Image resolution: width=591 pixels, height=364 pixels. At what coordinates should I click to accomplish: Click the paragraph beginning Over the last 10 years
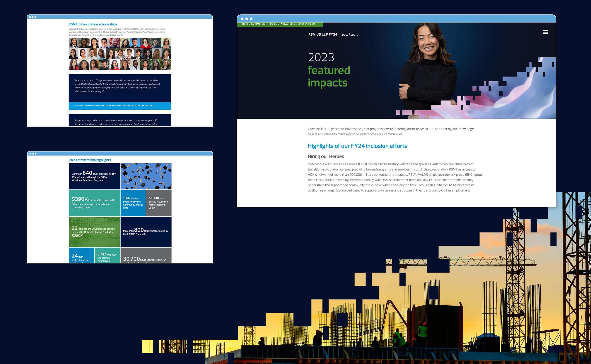[391, 132]
